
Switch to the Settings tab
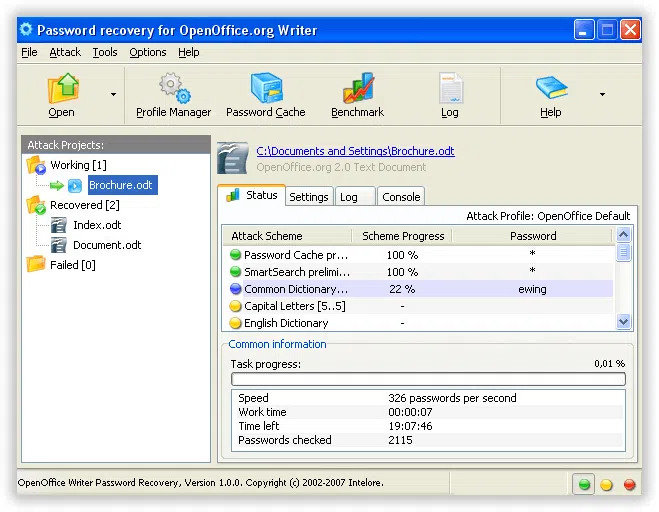(x=309, y=197)
